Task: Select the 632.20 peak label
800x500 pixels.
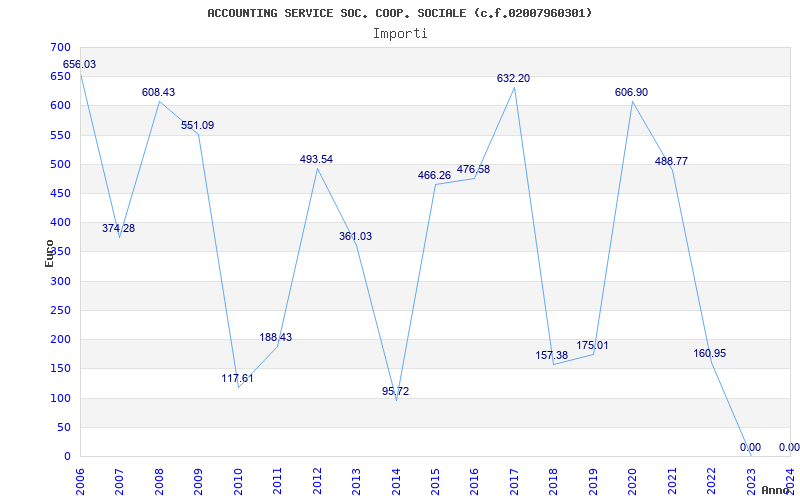Action: click(513, 79)
